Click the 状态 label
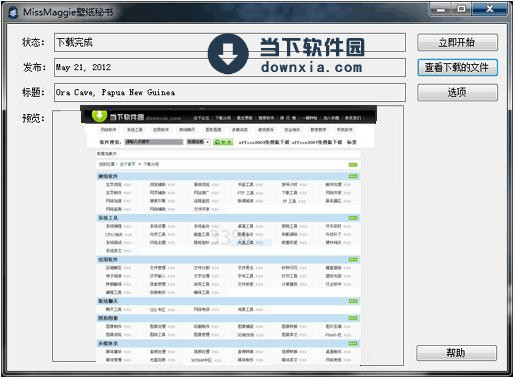Image resolution: width=513 pixels, height=378 pixels. click(x=33, y=42)
